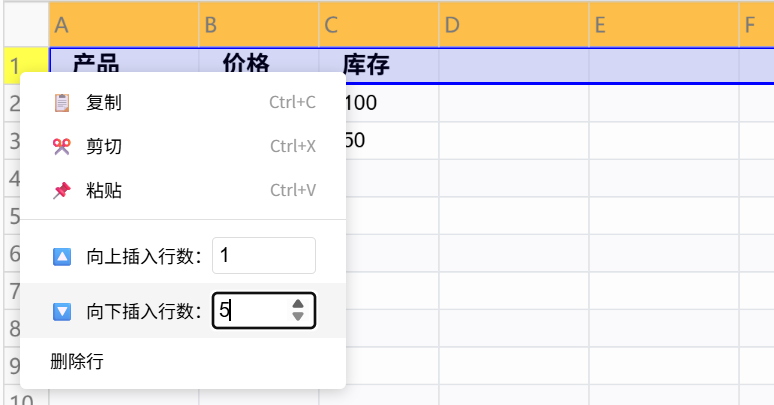The image size is (774, 405).
Task: Select column E header
Action: click(x=663, y=25)
